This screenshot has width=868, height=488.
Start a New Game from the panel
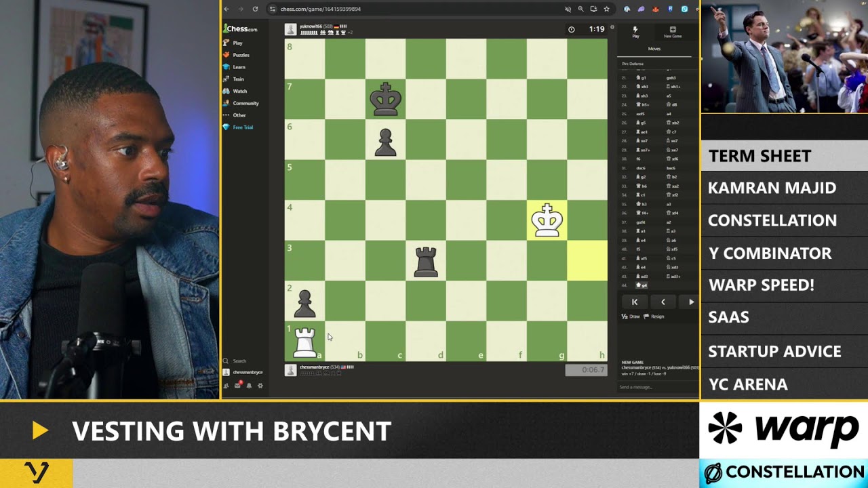click(x=673, y=32)
